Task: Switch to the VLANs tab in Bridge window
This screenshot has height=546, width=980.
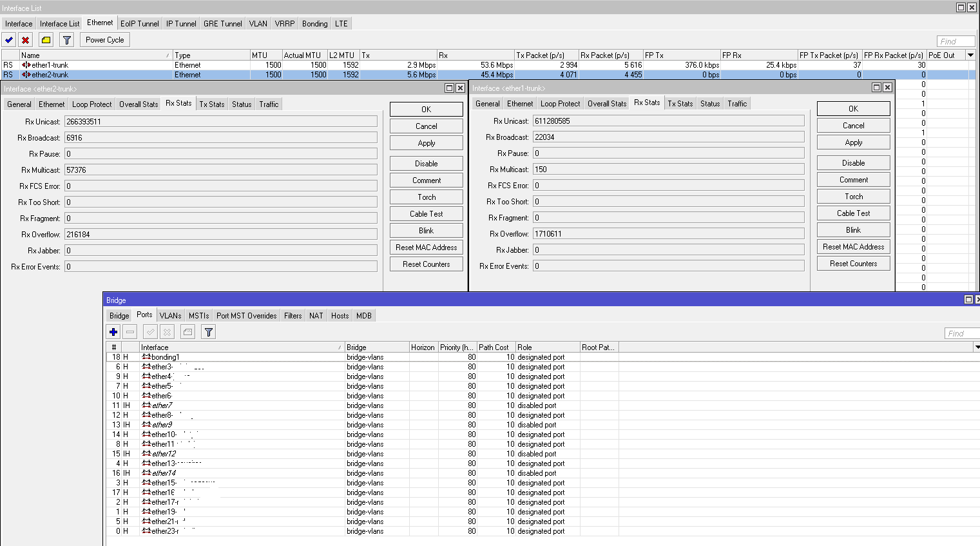Action: pos(171,316)
